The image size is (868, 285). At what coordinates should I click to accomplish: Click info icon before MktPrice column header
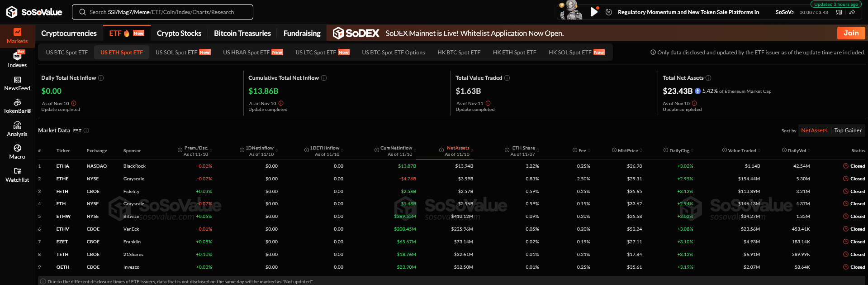click(614, 150)
